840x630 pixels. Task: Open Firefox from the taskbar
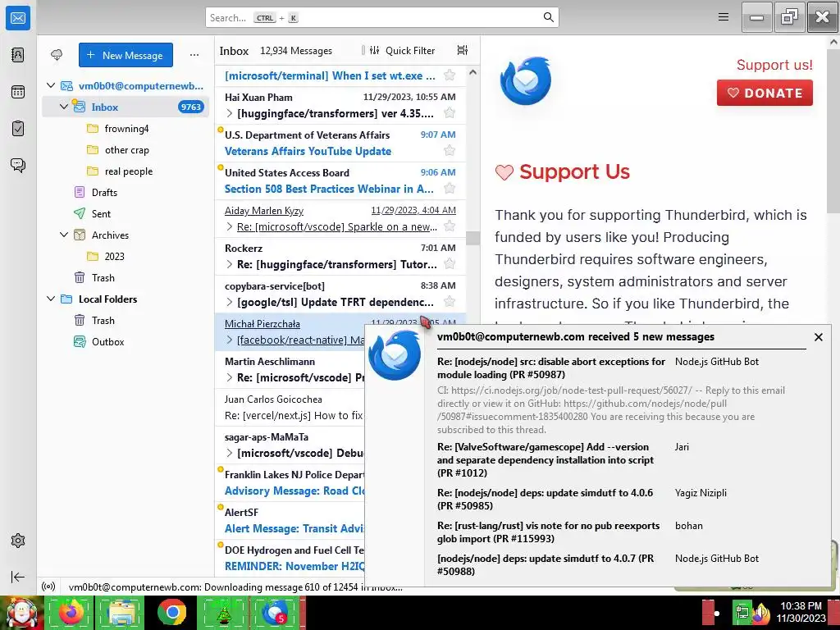click(71, 612)
